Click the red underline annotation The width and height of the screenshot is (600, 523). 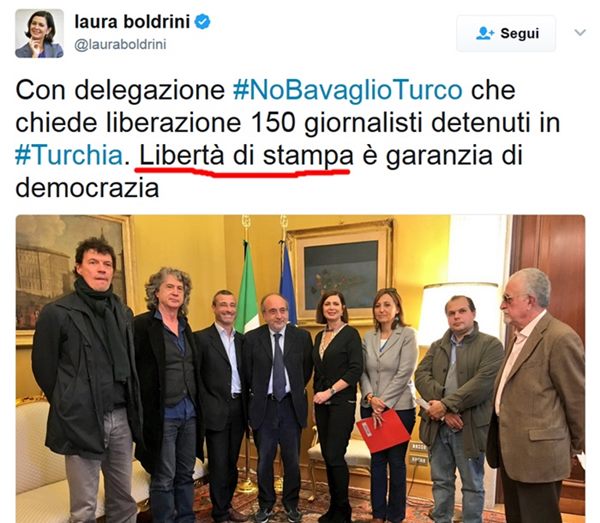242,171
